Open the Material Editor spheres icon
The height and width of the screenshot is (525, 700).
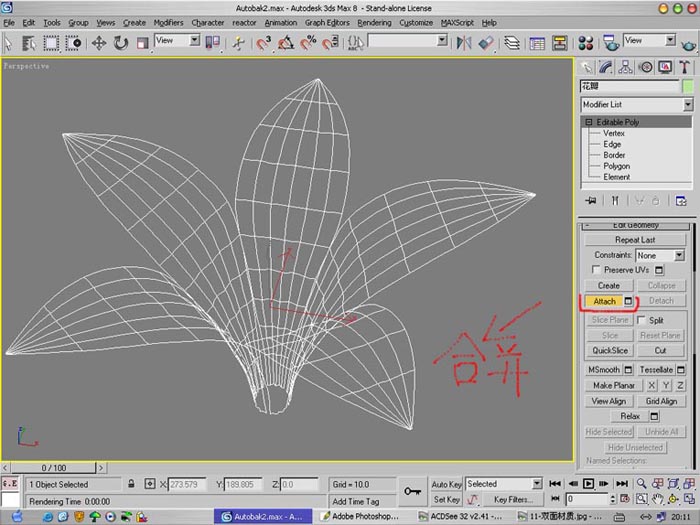(x=585, y=43)
